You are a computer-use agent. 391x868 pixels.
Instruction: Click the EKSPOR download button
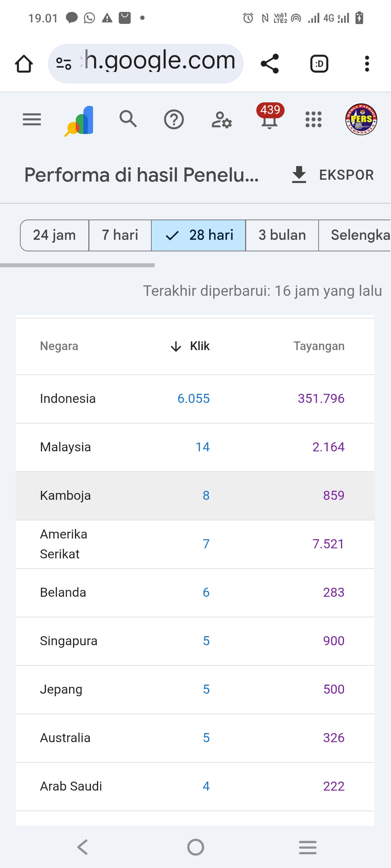click(x=333, y=175)
